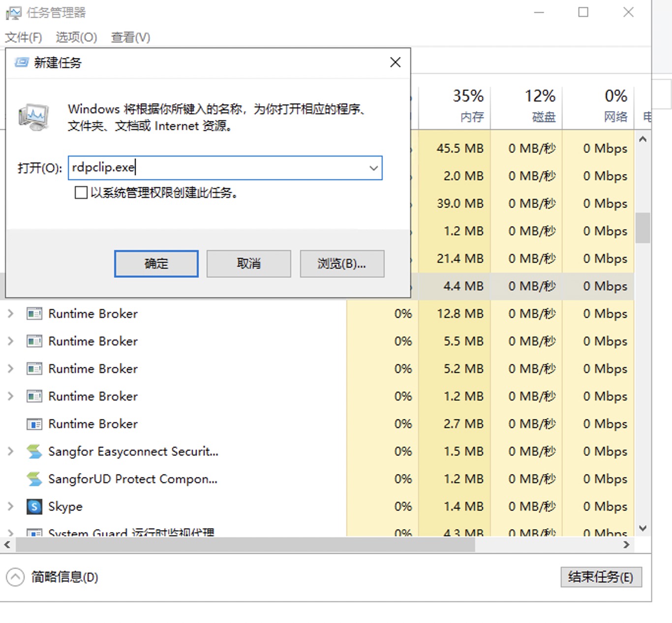This screenshot has width=672, height=623.
Task: Expand the Sangfor Easyconnect Security process
Action: 10,451
